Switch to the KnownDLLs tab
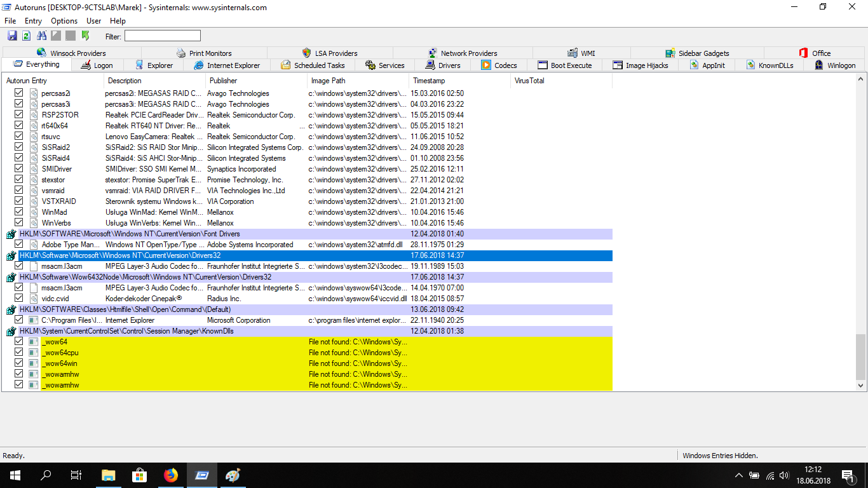868x488 pixels. coord(770,65)
